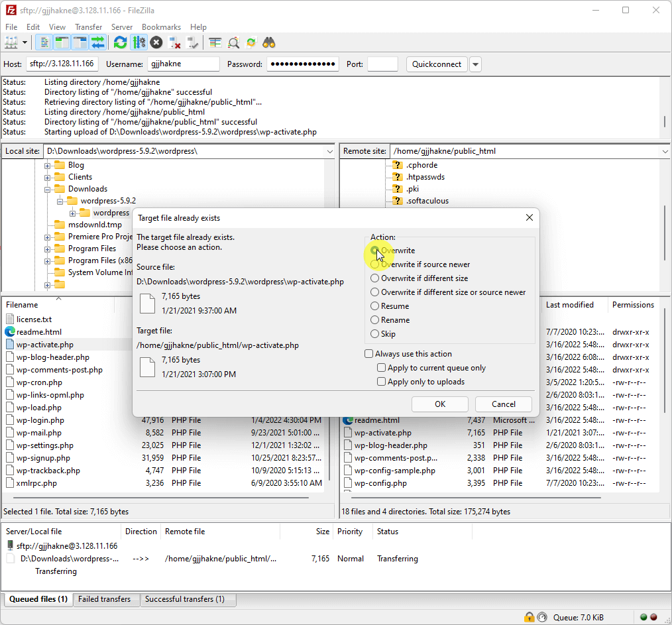This screenshot has height=625, width=672.
Task: Click the encryption lock icon in status bar
Action: pyautogui.click(x=530, y=617)
